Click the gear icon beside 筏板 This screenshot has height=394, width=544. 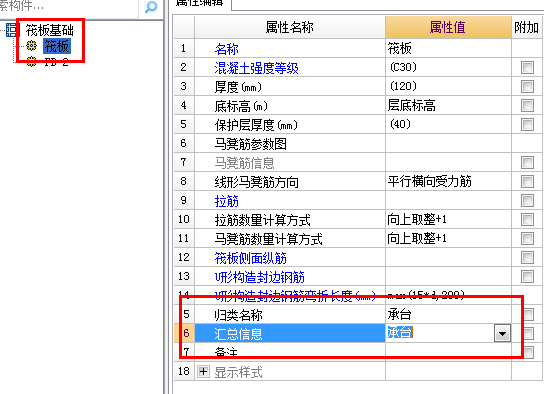coord(32,46)
